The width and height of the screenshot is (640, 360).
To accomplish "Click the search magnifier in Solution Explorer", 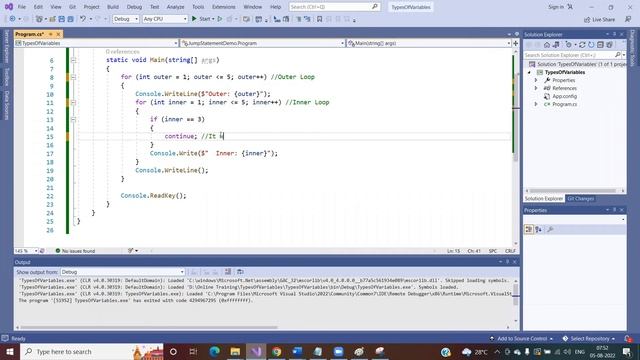I will 617,55.
